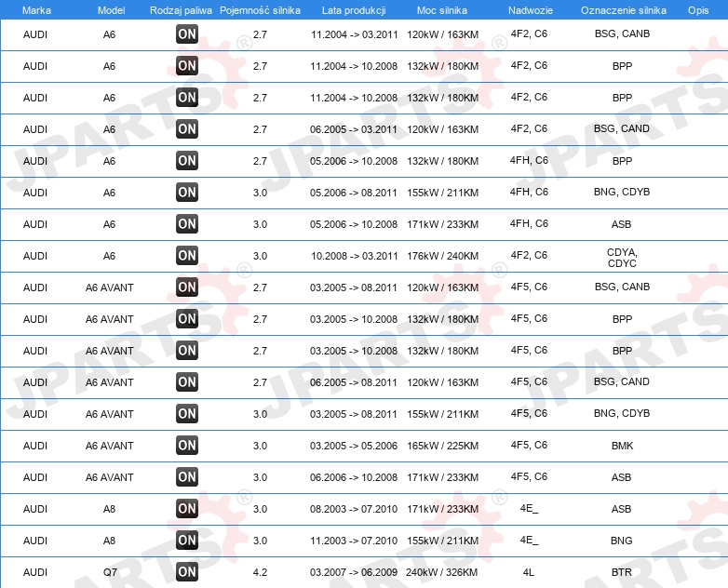Image resolution: width=728 pixels, height=588 pixels.
Task: Select the A8 model cell in ASB row
Action: click(109, 509)
